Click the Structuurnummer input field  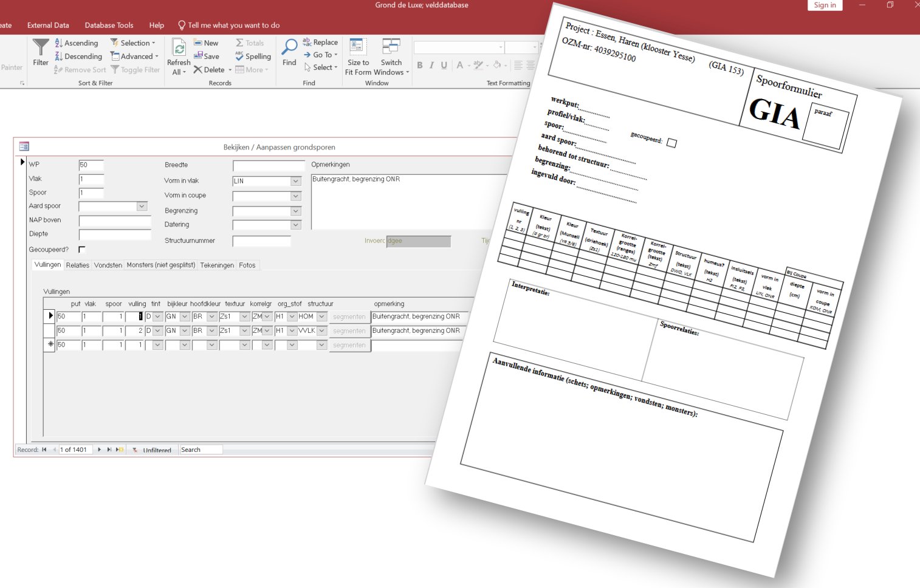(261, 241)
